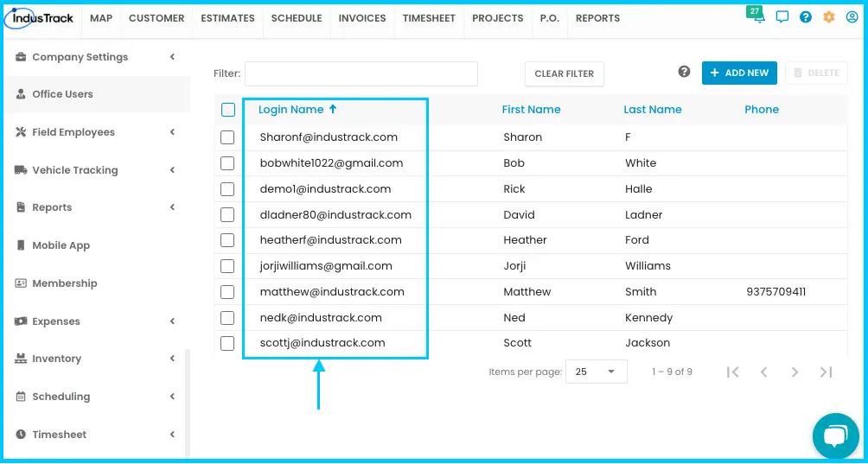Open the TIMESHEET top menu
868x464 pixels.
click(x=429, y=18)
